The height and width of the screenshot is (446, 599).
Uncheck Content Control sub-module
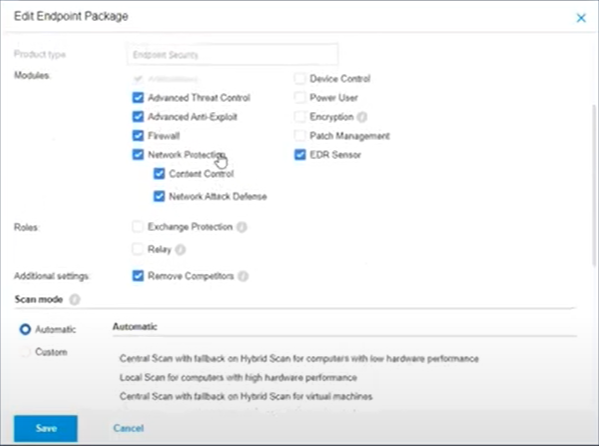point(159,174)
